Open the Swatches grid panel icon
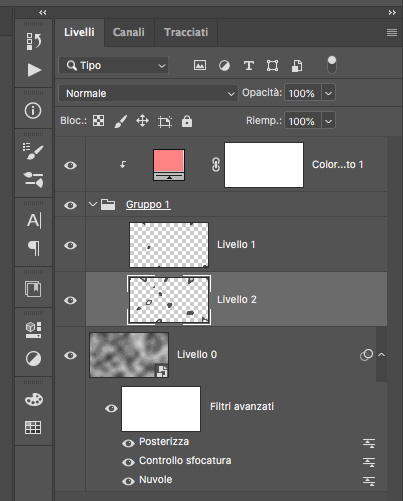Viewport: 403px width, 501px height. click(x=33, y=427)
